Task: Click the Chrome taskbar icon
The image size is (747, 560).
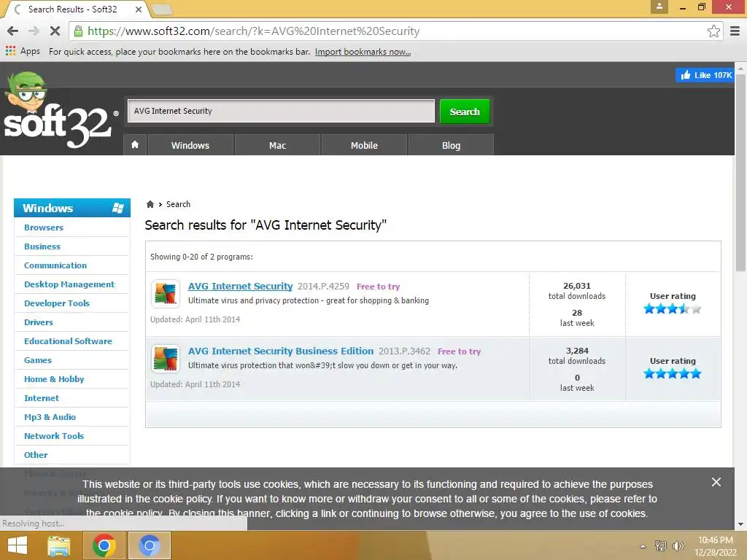Action: point(104,545)
